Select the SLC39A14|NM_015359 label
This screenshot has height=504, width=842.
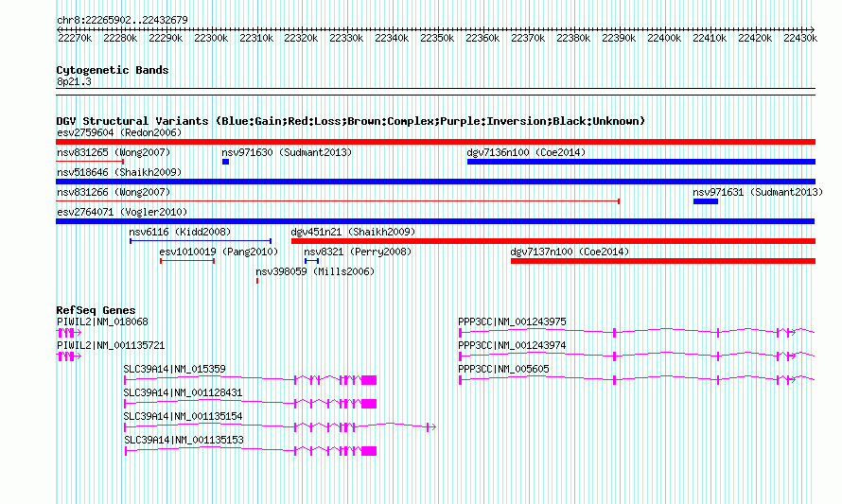[174, 370]
